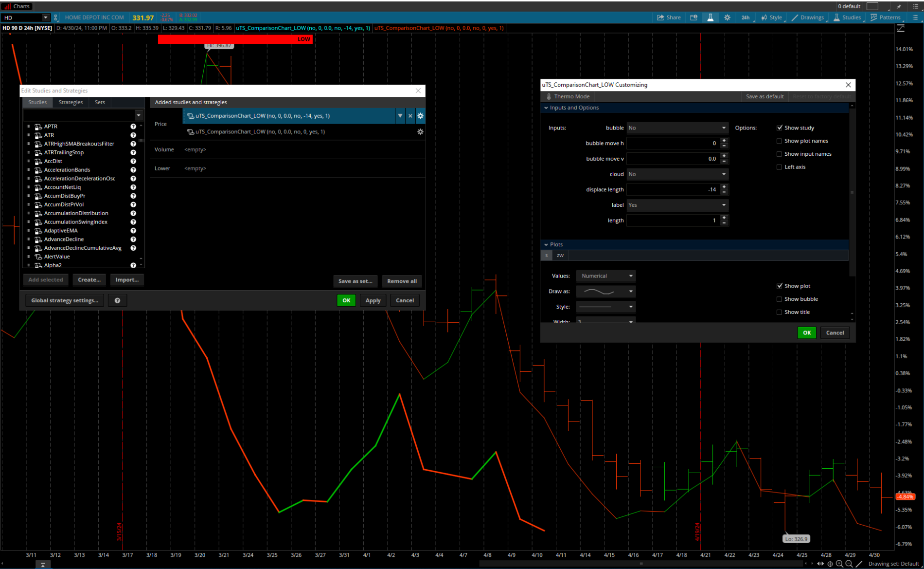The width and height of the screenshot is (924, 569).
Task: Click the displace length input field
Action: pos(672,190)
